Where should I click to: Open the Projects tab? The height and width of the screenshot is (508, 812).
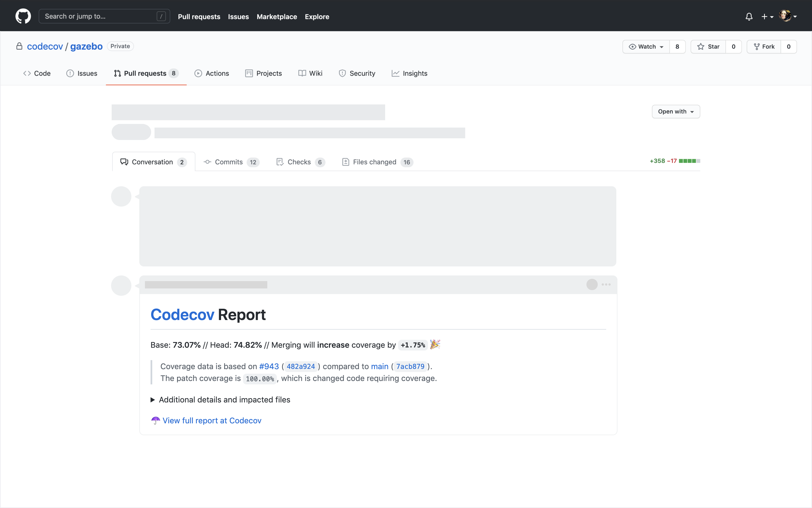pos(263,73)
